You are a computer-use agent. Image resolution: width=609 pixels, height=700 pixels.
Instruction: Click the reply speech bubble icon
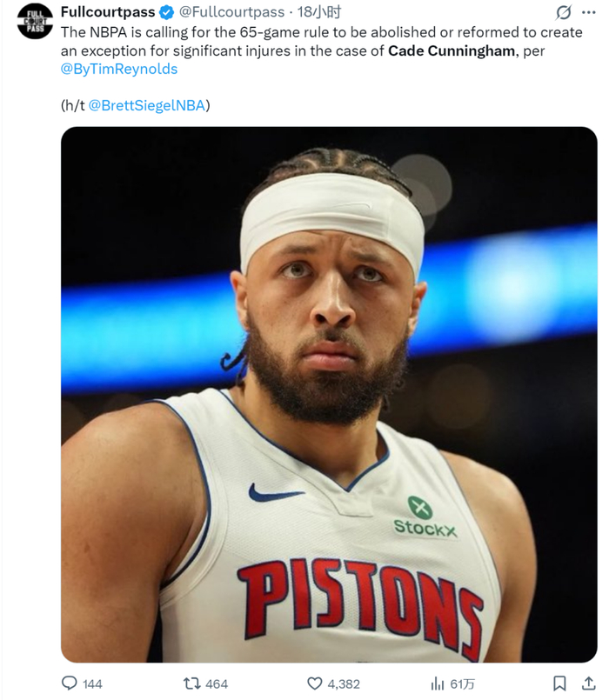click(x=70, y=683)
